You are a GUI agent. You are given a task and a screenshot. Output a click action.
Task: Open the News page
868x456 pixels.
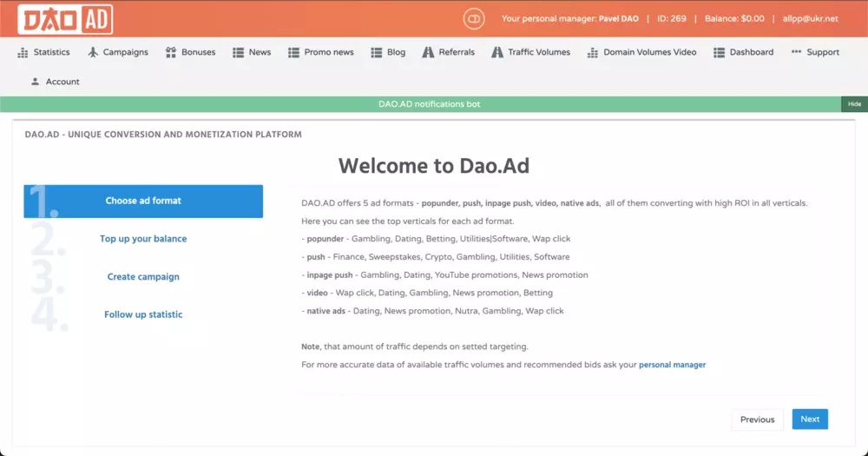pyautogui.click(x=252, y=52)
